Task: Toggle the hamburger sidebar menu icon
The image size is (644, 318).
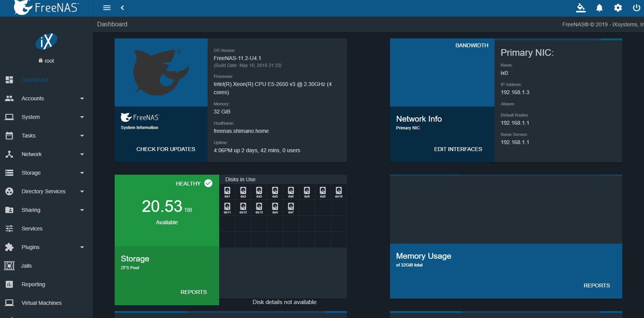Action: coord(107,8)
